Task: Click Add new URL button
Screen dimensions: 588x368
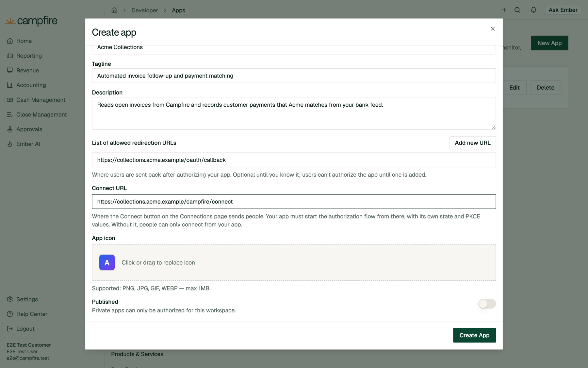Action: [472, 143]
